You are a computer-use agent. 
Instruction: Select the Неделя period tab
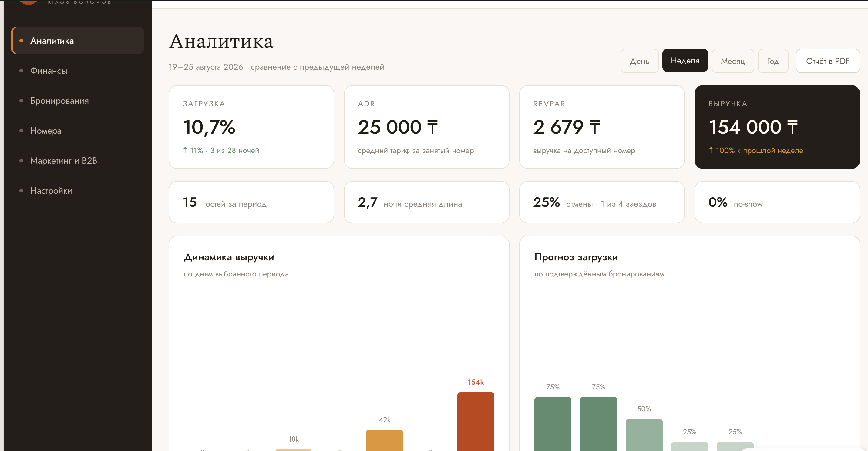click(x=685, y=60)
